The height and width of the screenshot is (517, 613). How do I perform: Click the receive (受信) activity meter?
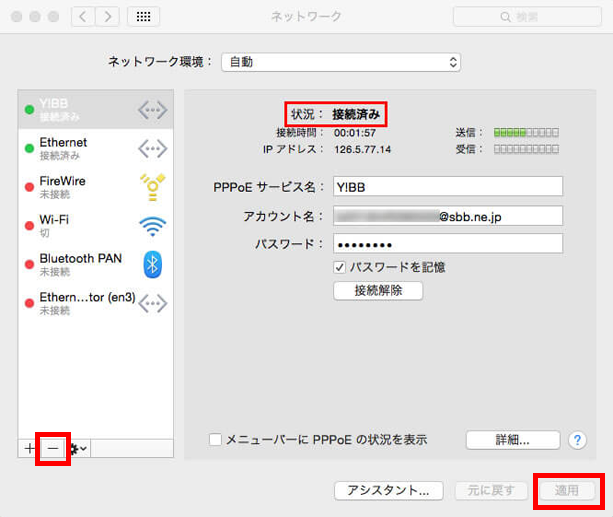click(x=526, y=149)
